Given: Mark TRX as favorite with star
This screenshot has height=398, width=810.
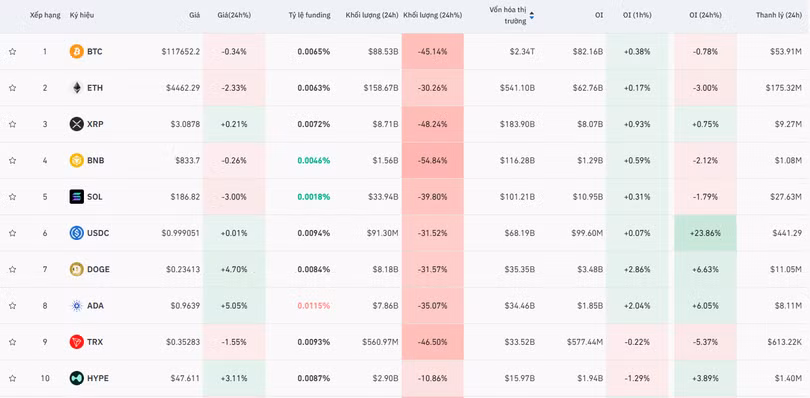Looking at the screenshot, I should (12, 342).
